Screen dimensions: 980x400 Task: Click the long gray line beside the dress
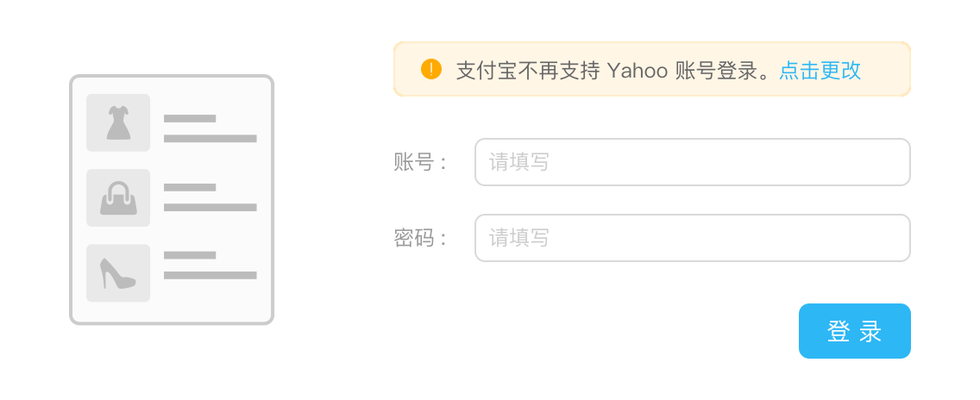click(210, 138)
